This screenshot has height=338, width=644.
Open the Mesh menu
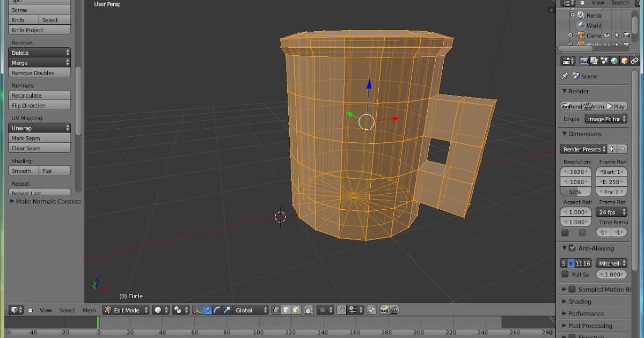point(89,310)
